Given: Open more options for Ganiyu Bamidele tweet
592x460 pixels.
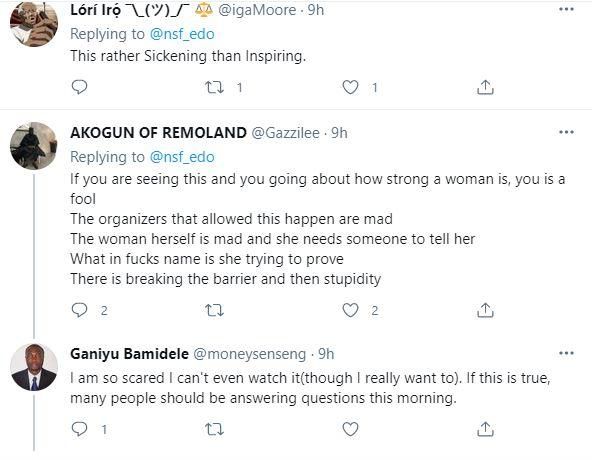Looking at the screenshot, I should click(x=566, y=353).
